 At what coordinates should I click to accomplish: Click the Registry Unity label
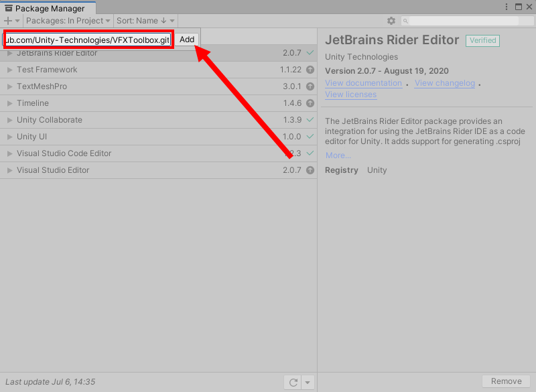[356, 170]
